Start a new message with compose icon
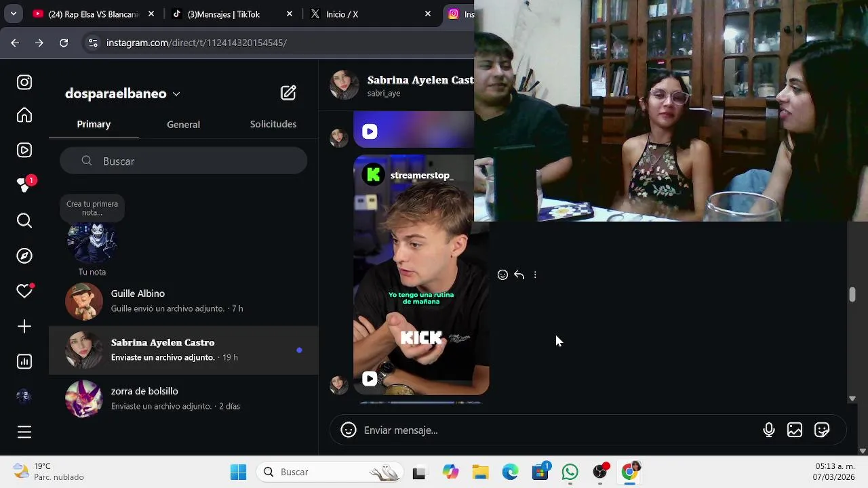 pyautogui.click(x=288, y=93)
